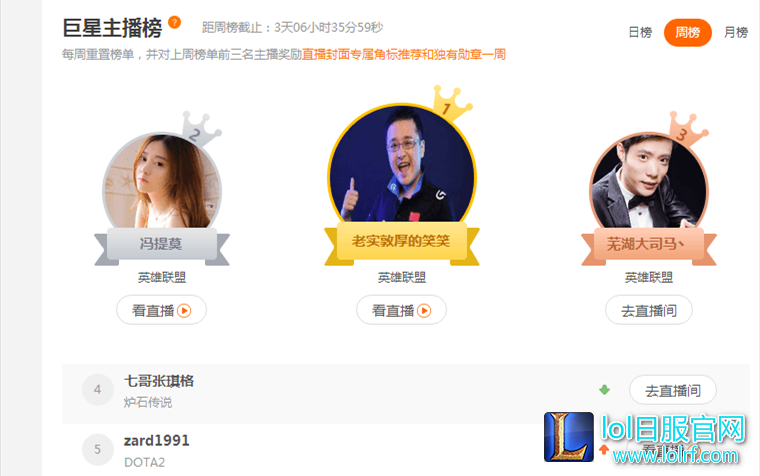
Task: Click the zard1991 streamer name
Action: point(157,441)
